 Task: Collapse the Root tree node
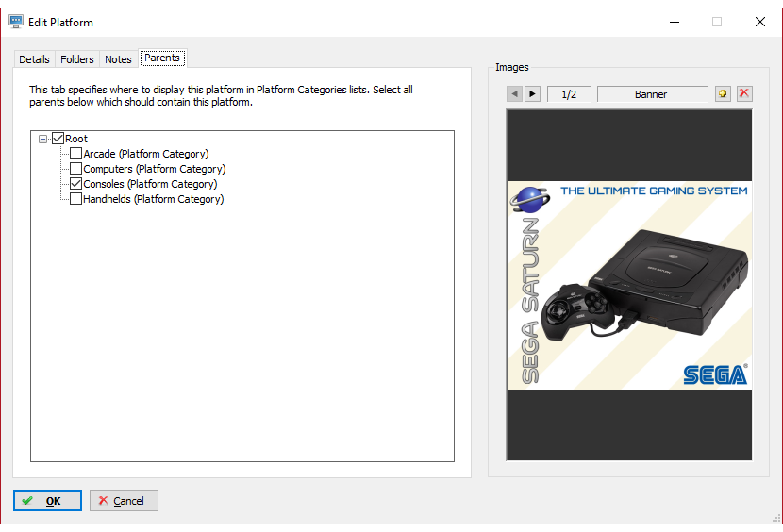click(x=43, y=139)
